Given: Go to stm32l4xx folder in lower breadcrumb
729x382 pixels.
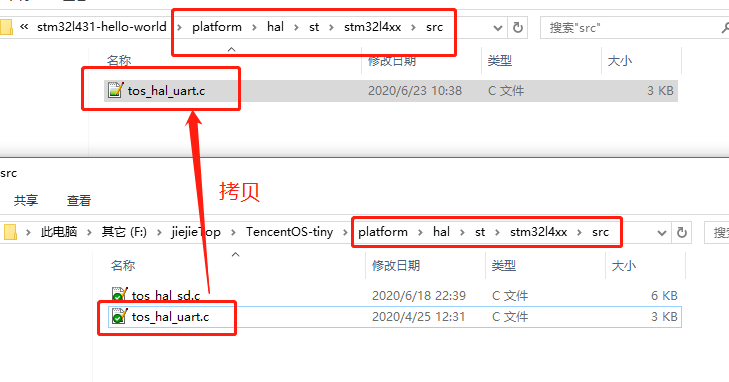Looking at the screenshot, I should pyautogui.click(x=538, y=232).
